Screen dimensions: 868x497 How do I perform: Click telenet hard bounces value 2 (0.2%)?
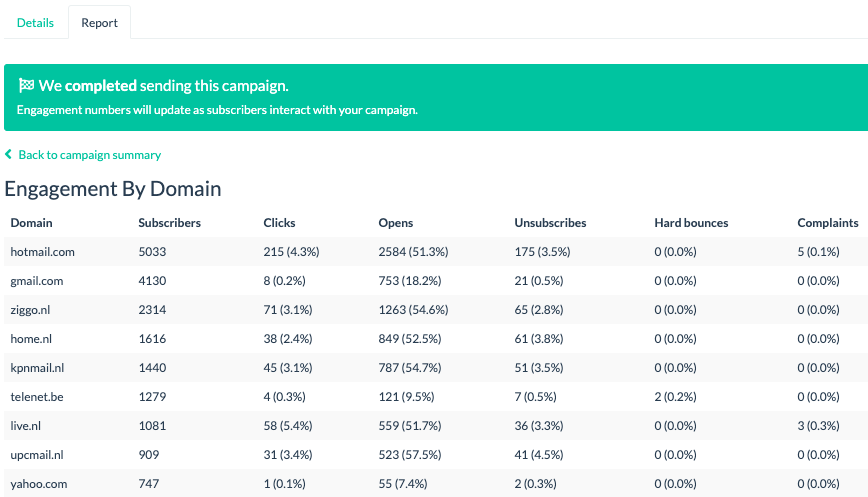coord(675,397)
